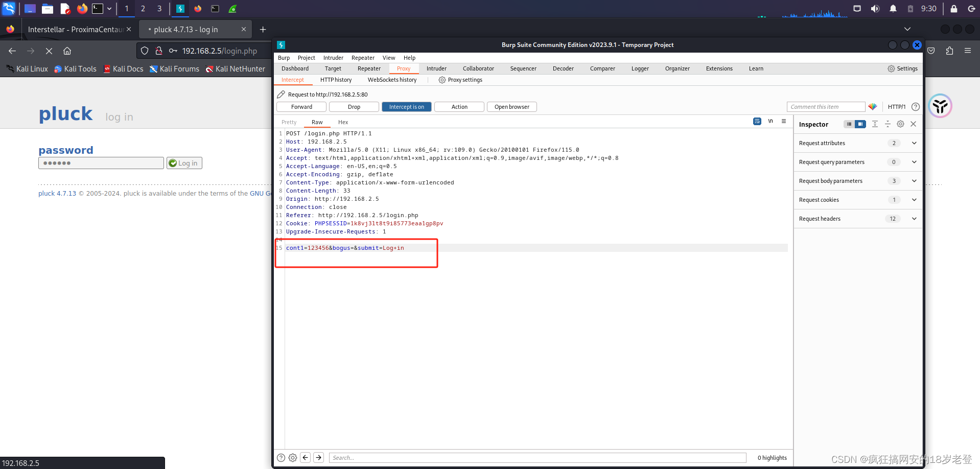Open the Burp menu

284,58
